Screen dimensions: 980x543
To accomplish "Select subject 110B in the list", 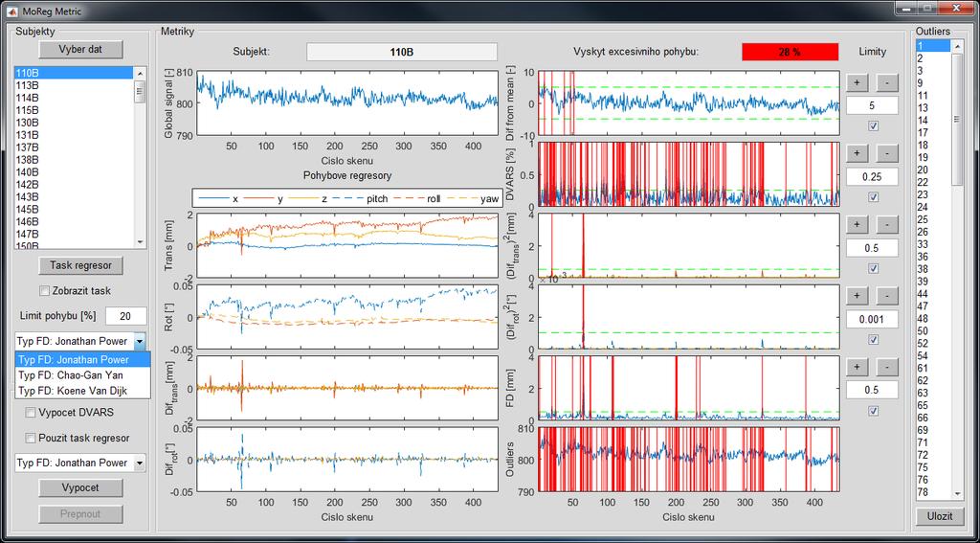I will coord(75,73).
